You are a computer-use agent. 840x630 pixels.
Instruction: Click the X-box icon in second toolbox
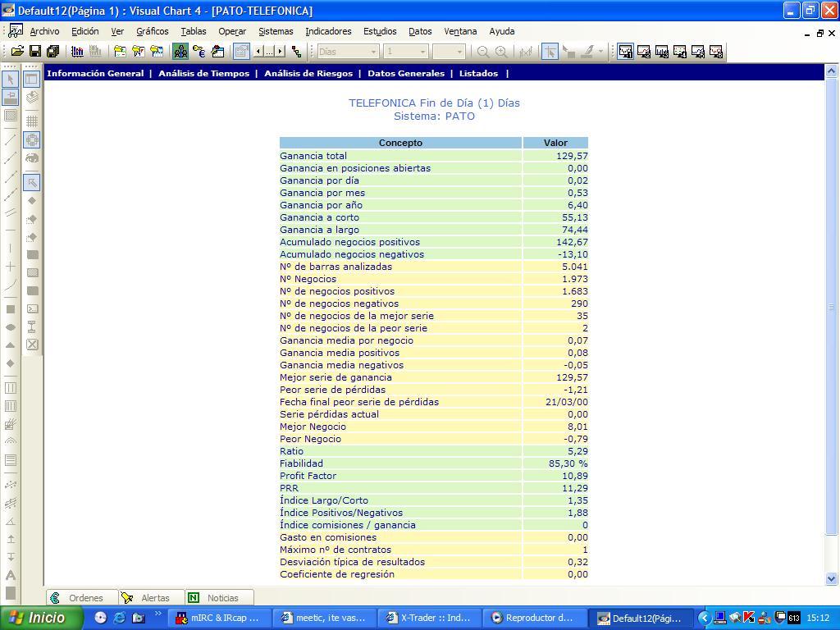32,345
